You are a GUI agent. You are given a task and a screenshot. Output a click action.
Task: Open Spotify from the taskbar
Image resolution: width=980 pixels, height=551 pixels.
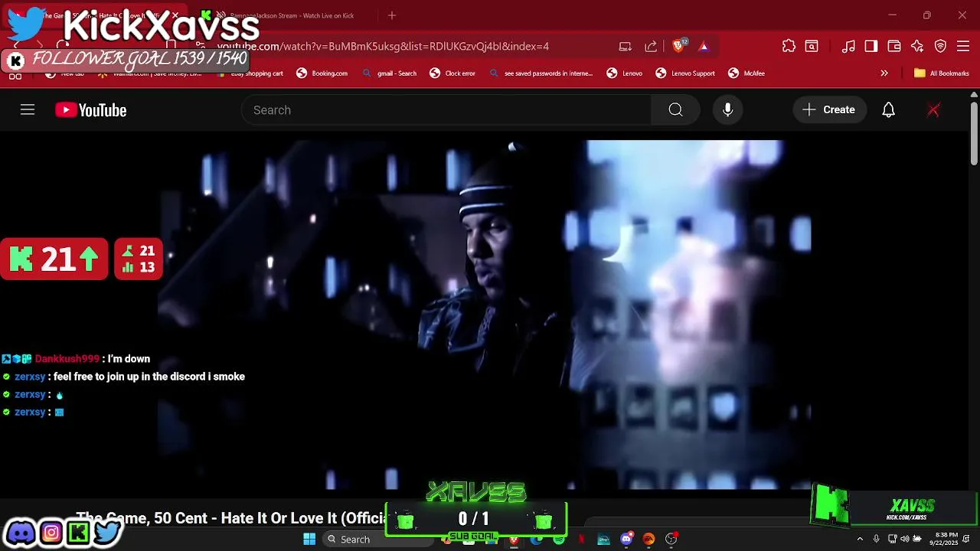[559, 540]
